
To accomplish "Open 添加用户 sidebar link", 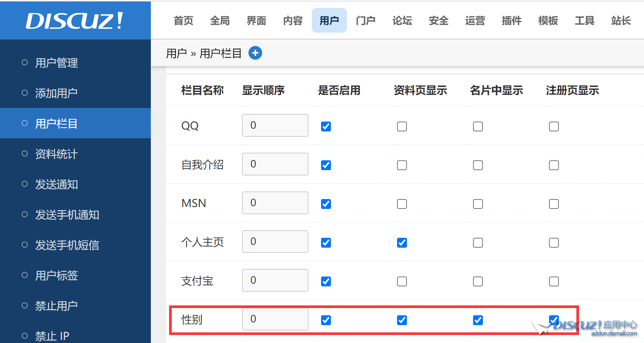I will point(57,93).
